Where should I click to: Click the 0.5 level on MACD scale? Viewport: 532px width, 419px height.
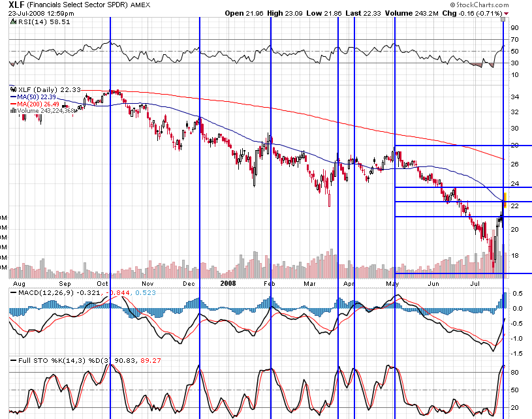click(518, 294)
